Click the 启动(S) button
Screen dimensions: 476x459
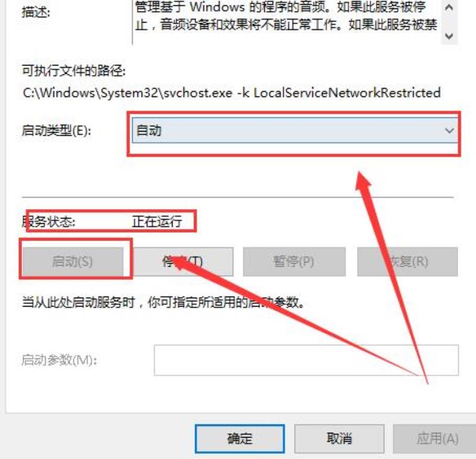coord(73,261)
